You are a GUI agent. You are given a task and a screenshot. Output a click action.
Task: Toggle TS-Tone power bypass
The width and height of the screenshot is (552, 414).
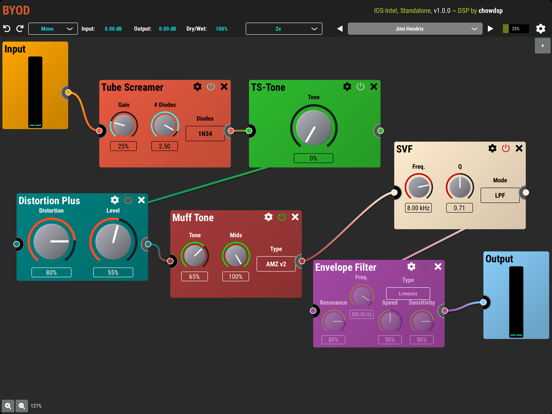coord(360,87)
